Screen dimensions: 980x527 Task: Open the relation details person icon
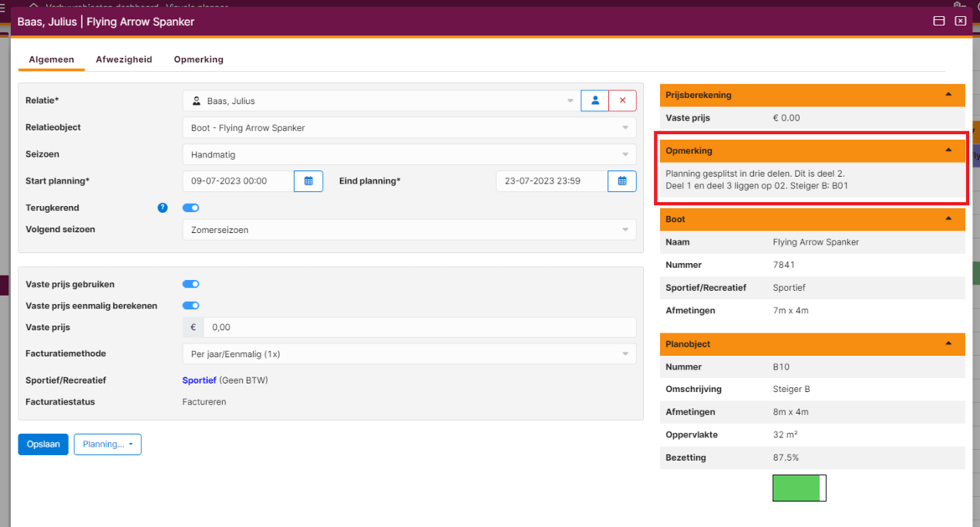(x=595, y=101)
